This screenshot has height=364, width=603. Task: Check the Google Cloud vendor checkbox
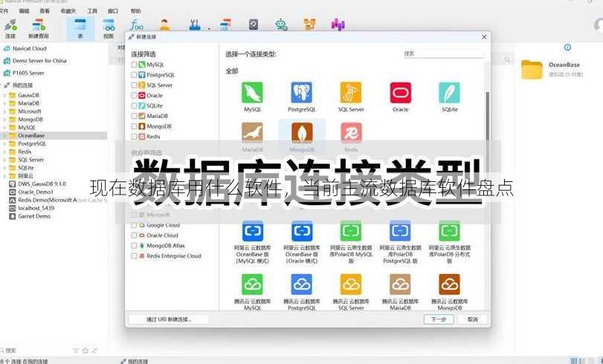pos(134,225)
